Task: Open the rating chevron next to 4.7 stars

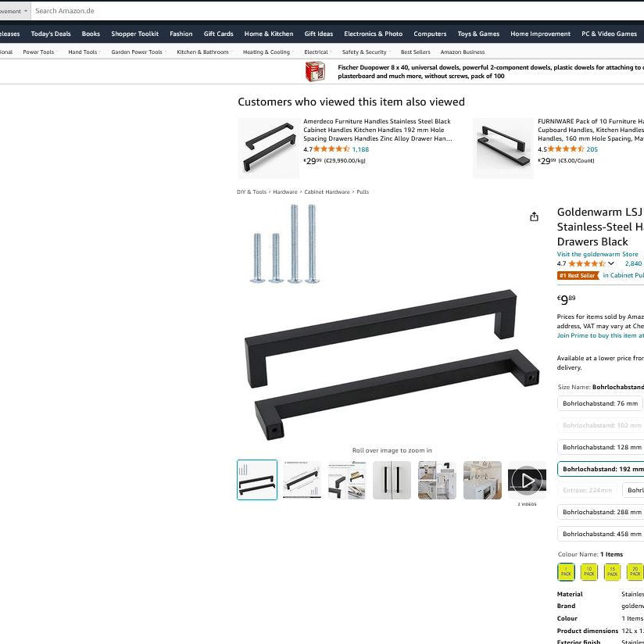Action: click(x=611, y=263)
